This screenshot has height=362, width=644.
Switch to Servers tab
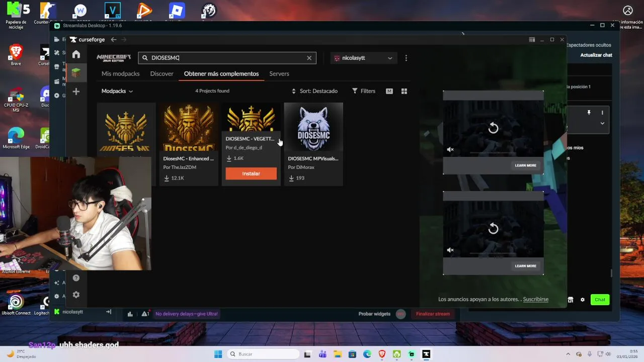pyautogui.click(x=279, y=74)
